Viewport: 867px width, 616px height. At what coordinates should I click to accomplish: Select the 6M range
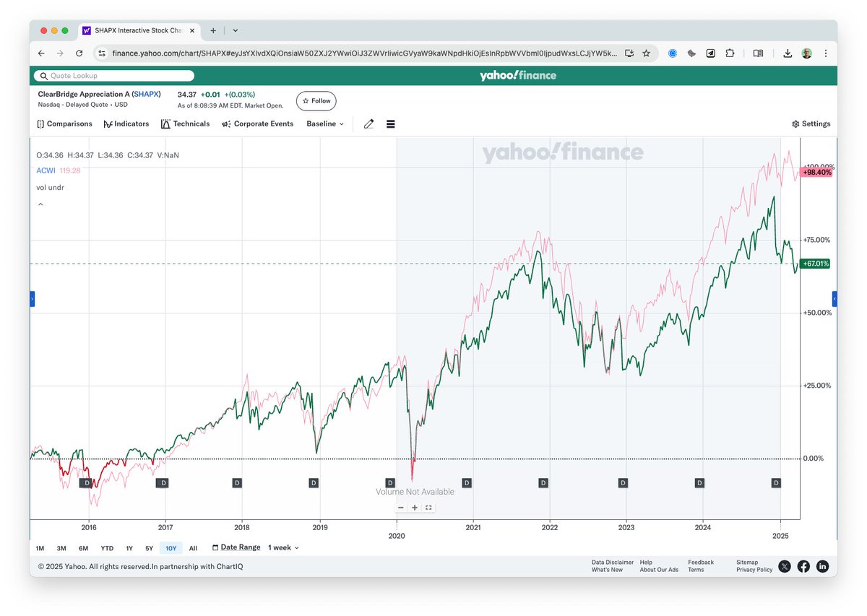84,548
